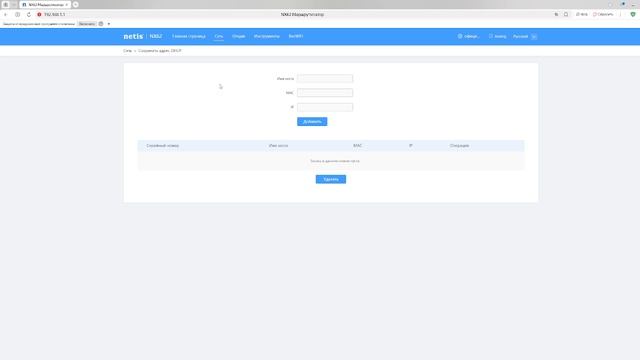Image resolution: width=640 pixels, height=360 pixels.
Task: Click the 192.168.1.1 address bar text
Action: coord(54,14)
